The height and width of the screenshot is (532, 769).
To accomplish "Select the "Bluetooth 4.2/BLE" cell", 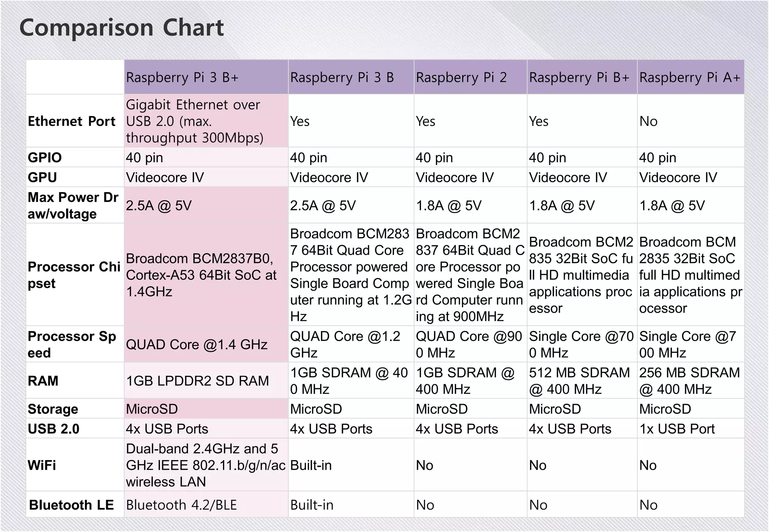I will click(x=181, y=505).
